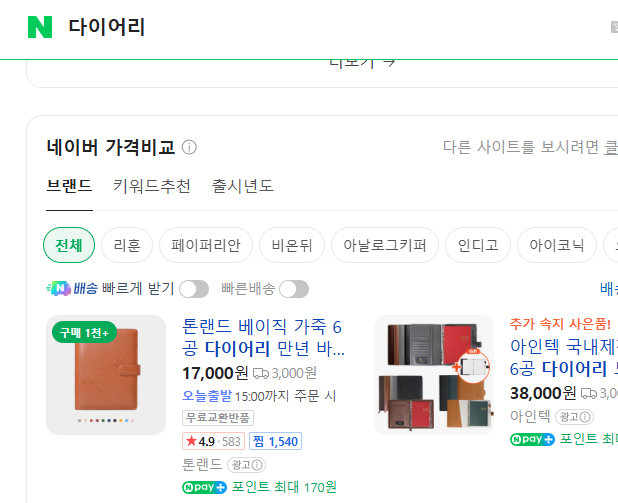The width and height of the screenshot is (618, 503).
Task: Select the 아날로그키퍼 brand filter chip
Action: pos(385,245)
